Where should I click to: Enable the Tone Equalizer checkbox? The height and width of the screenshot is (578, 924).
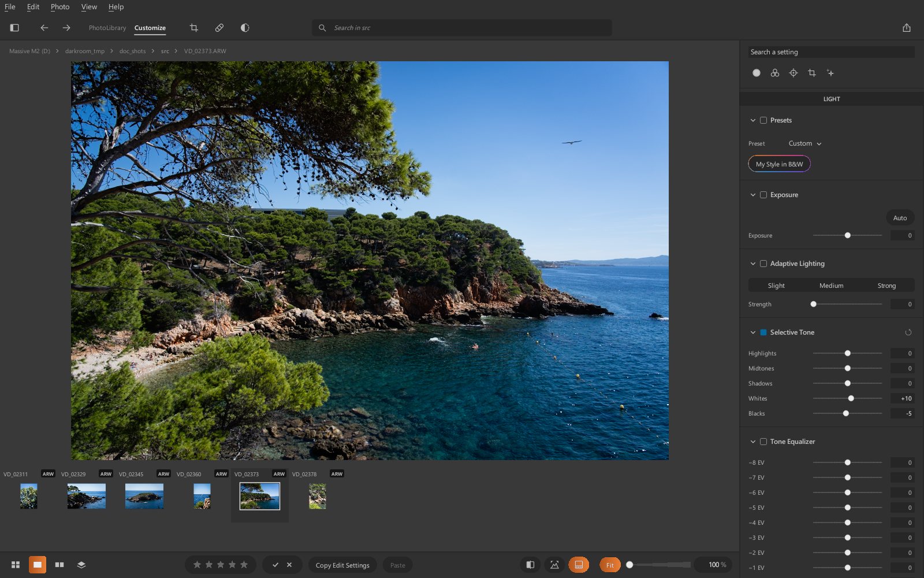coord(763,442)
